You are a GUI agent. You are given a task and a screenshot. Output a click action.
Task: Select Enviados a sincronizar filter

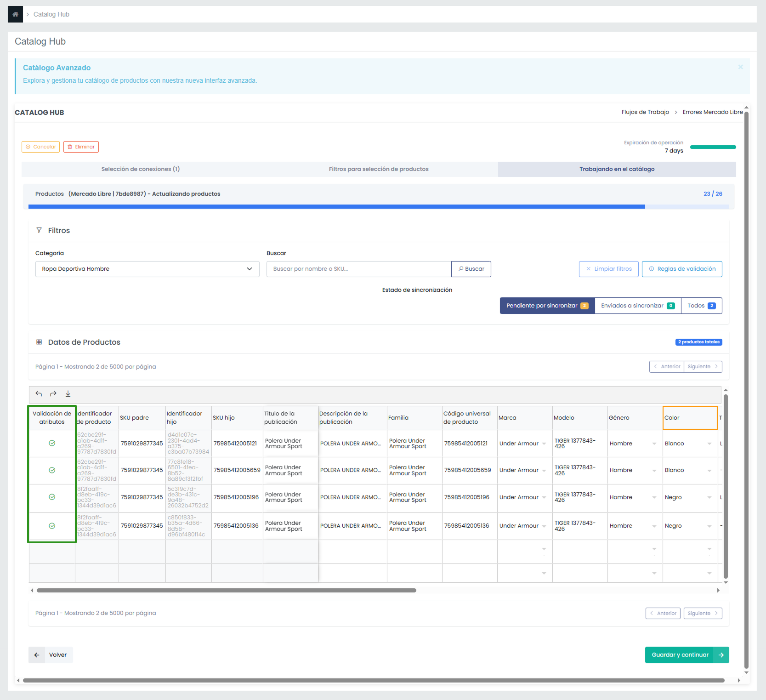[x=637, y=306]
